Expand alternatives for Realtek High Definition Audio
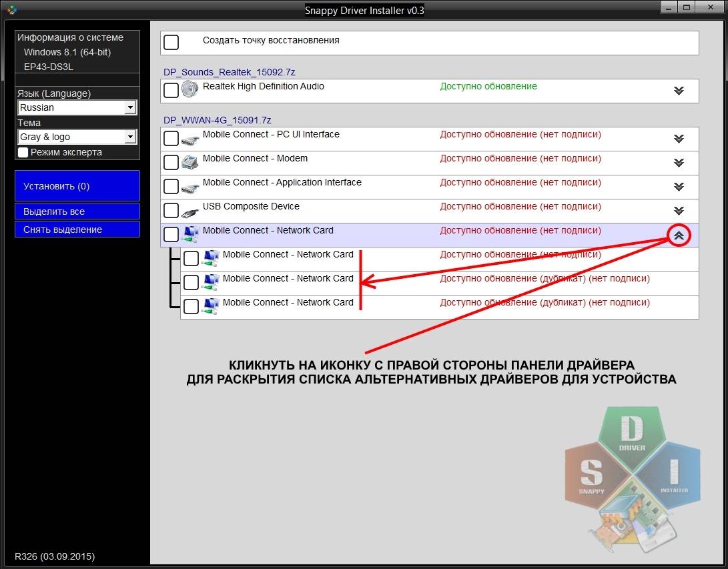The width and height of the screenshot is (728, 569). [679, 91]
